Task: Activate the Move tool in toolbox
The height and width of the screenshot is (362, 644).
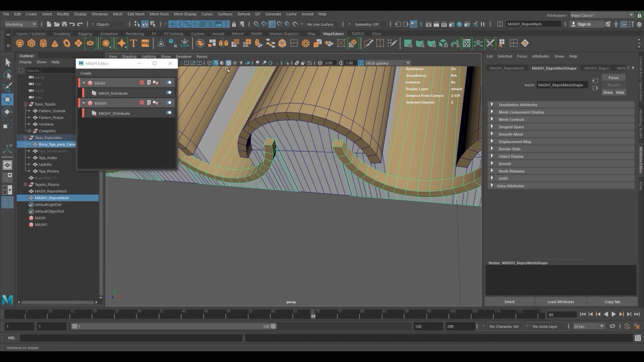Action: click(7, 99)
